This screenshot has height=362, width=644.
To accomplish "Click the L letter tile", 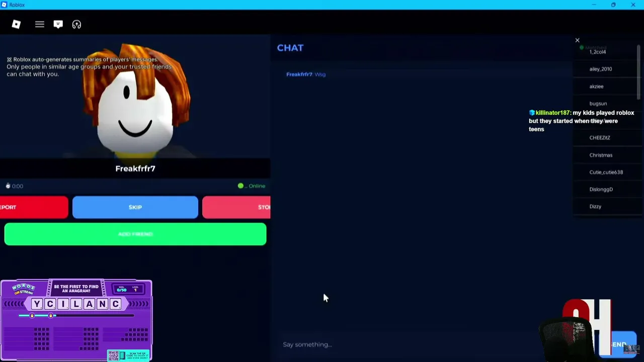I will click(76, 304).
